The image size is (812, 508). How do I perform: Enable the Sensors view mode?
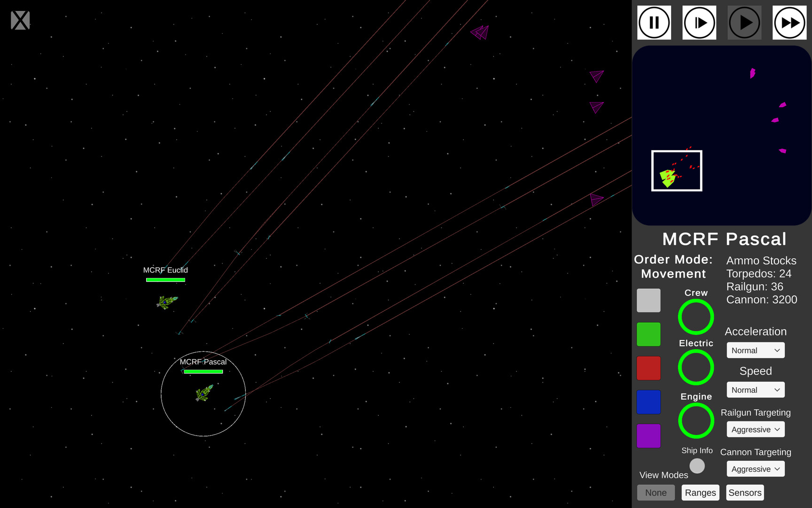744,492
